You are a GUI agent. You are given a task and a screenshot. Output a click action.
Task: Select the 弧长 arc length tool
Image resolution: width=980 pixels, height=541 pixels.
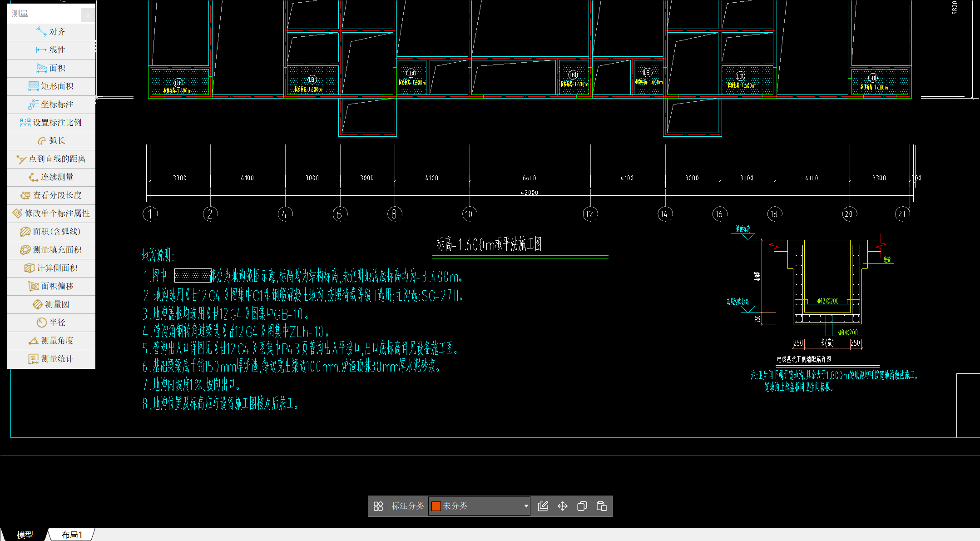(x=51, y=141)
